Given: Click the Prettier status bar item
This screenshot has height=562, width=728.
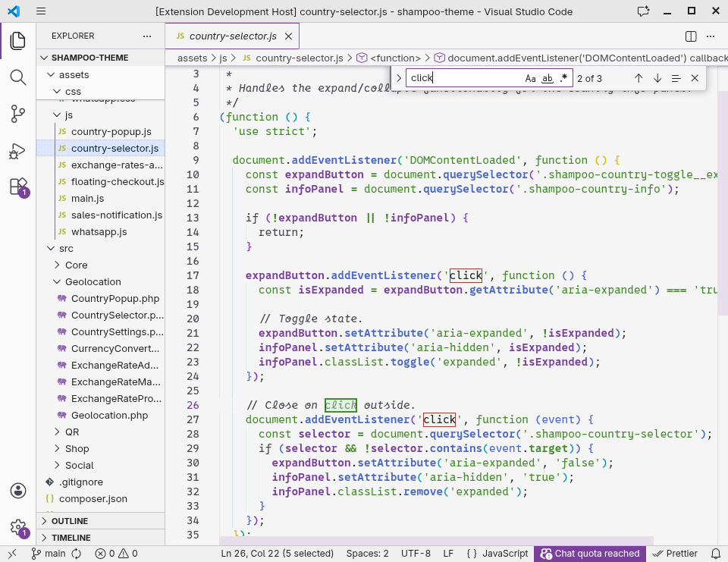Looking at the screenshot, I should click(675, 554).
